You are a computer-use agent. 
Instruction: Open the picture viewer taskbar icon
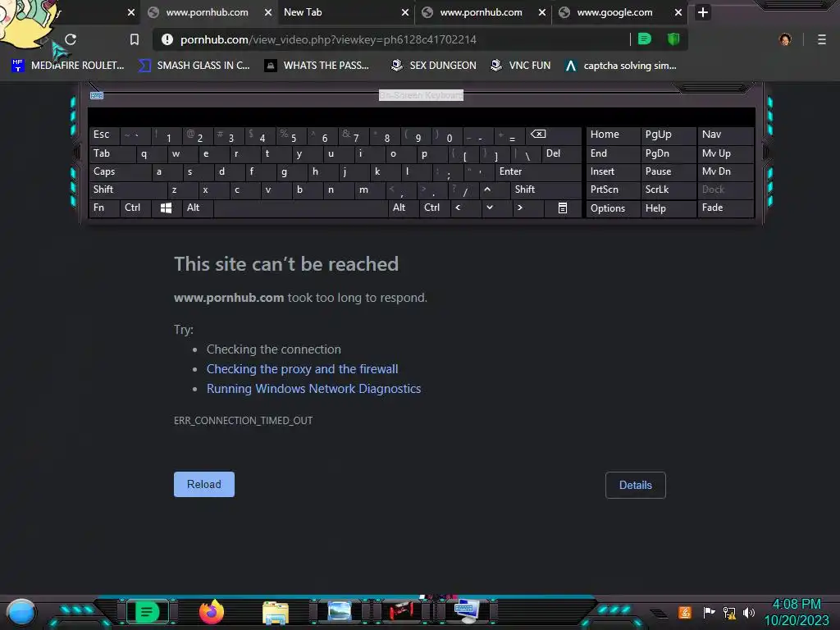coord(340,610)
